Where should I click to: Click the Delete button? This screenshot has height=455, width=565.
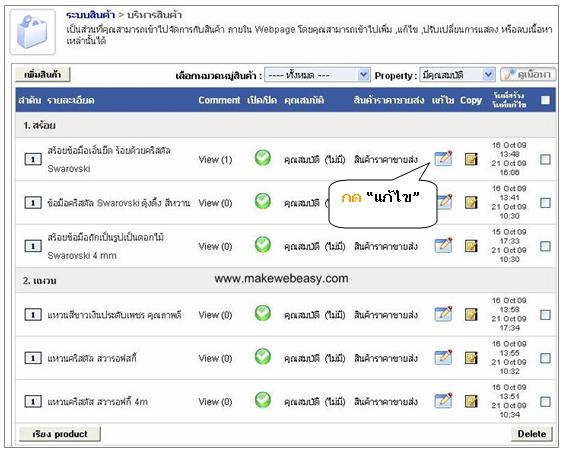coord(531,434)
